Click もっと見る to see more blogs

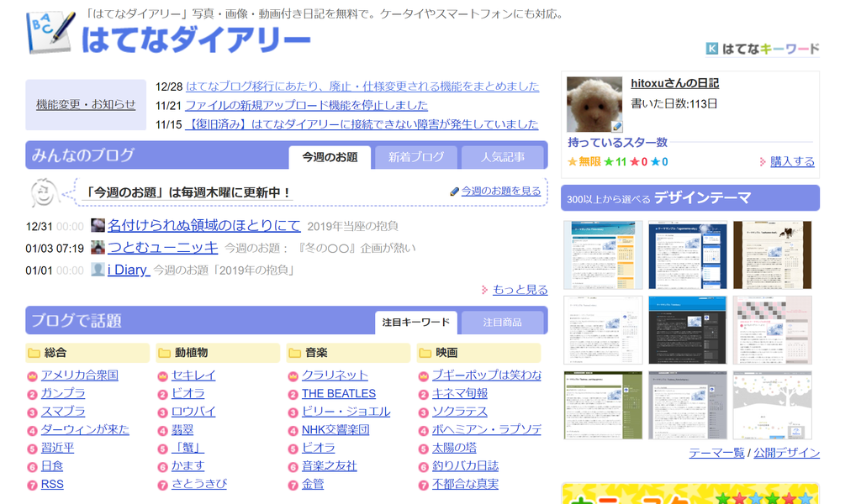520,290
